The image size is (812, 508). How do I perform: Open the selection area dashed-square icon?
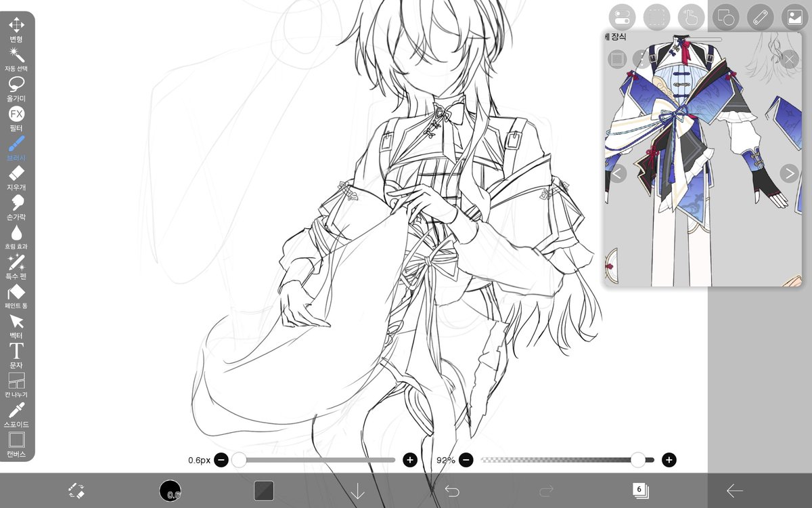(656, 17)
